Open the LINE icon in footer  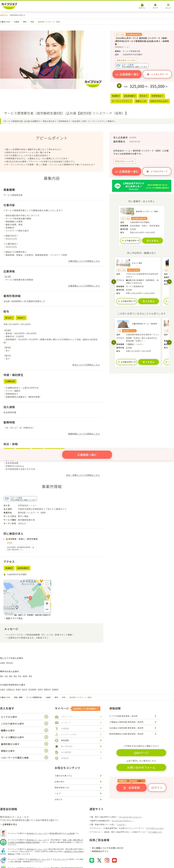92,860
